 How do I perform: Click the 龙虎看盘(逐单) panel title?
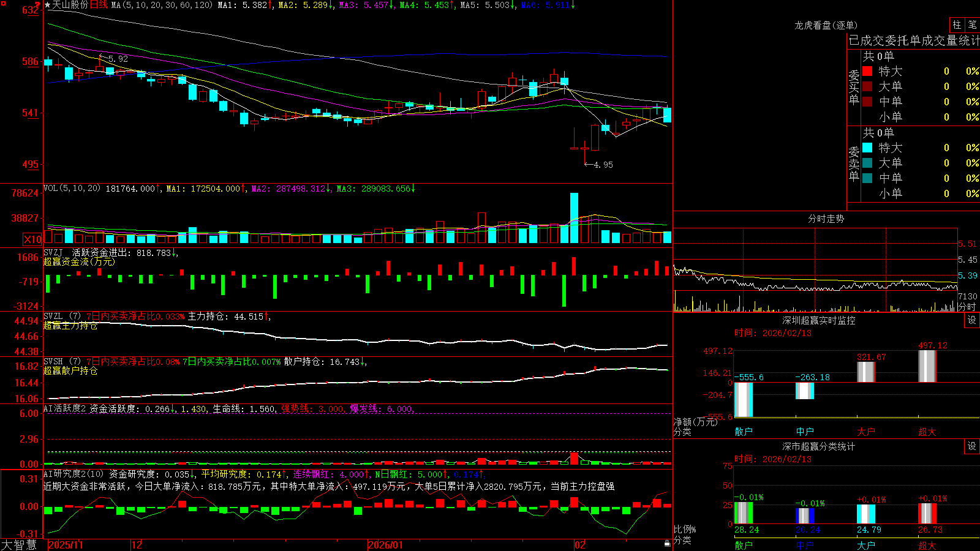826,25
